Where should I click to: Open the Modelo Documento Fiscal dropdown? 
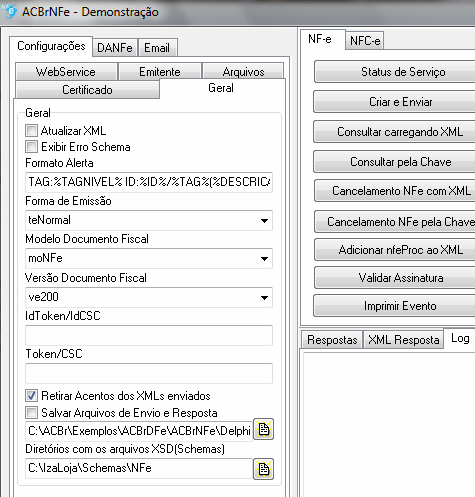pos(149,258)
